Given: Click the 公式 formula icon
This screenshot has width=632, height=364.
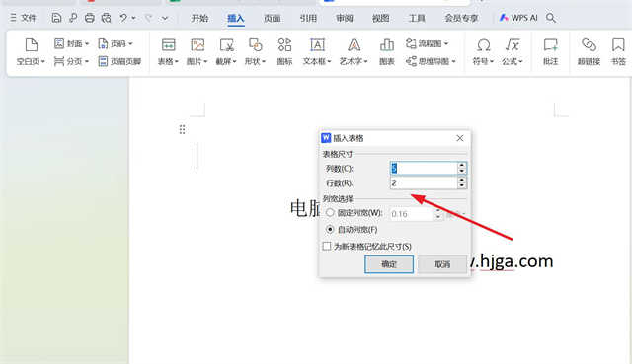Looking at the screenshot, I should [x=513, y=45].
